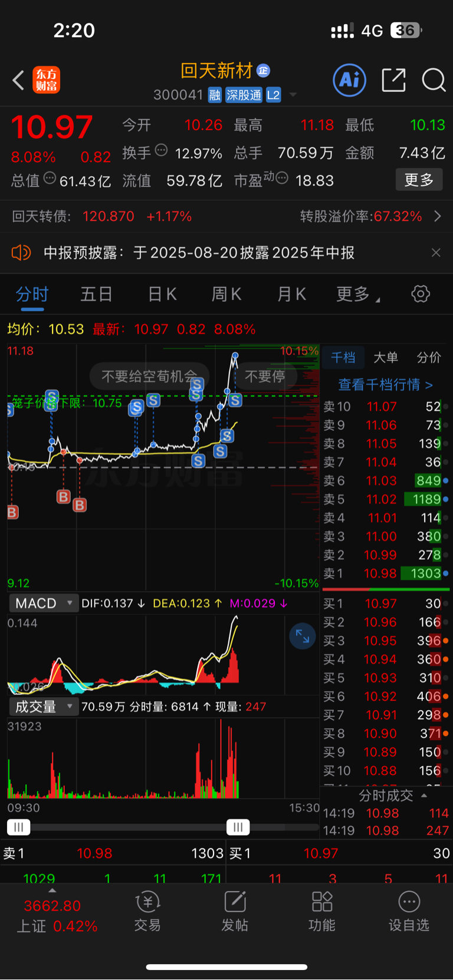Tap the chart fullscreen expand icon
Screen dimensions: 453x980
[x=302, y=636]
